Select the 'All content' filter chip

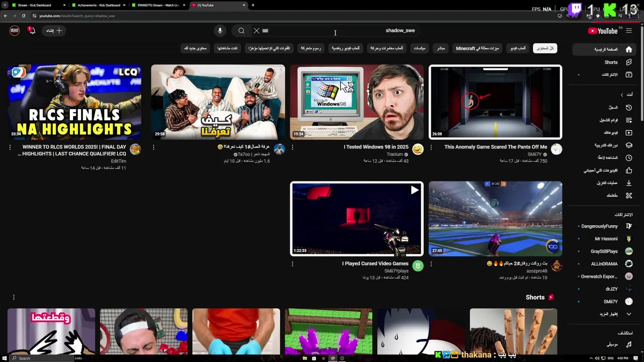[545, 48]
